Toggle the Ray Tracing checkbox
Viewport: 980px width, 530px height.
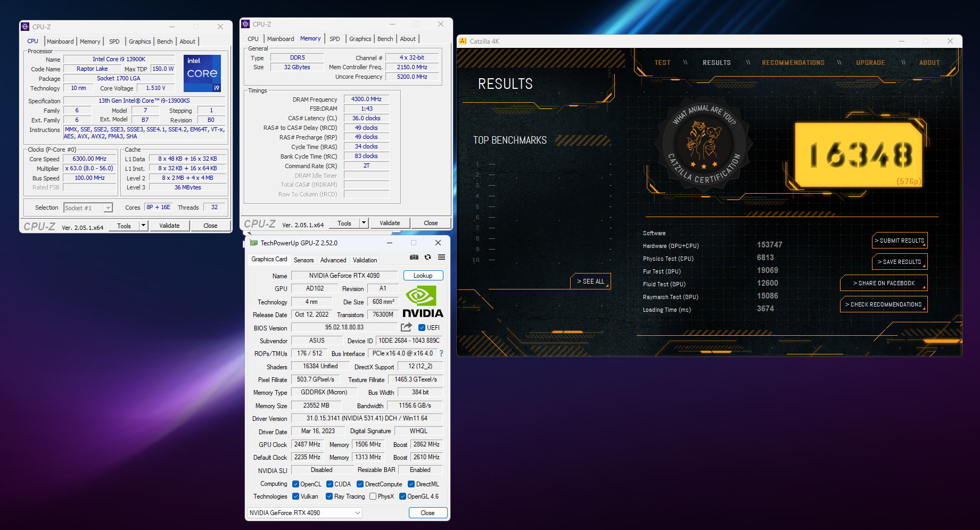click(x=330, y=496)
